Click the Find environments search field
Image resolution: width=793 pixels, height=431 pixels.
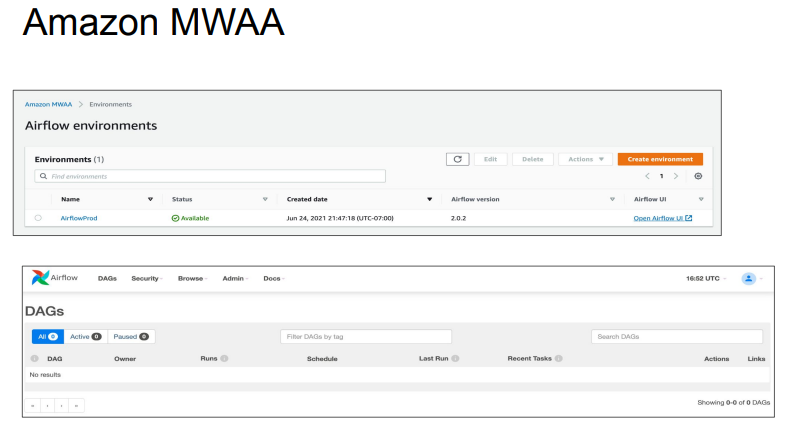[210, 176]
